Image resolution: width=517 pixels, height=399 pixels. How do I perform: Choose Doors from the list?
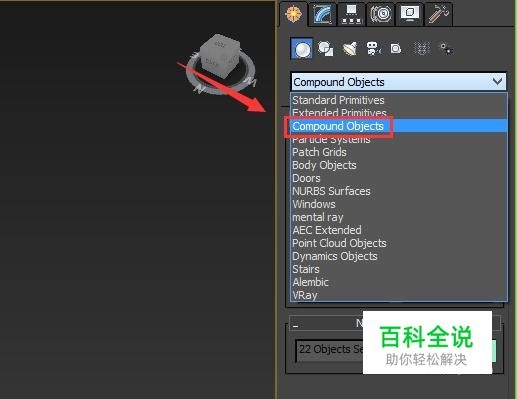tap(399, 178)
